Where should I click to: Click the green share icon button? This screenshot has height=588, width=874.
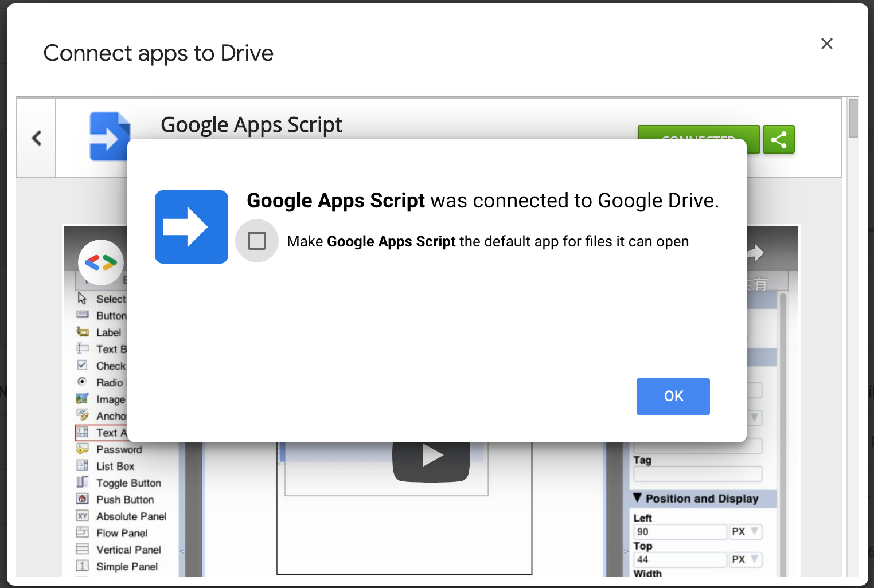pos(778,139)
